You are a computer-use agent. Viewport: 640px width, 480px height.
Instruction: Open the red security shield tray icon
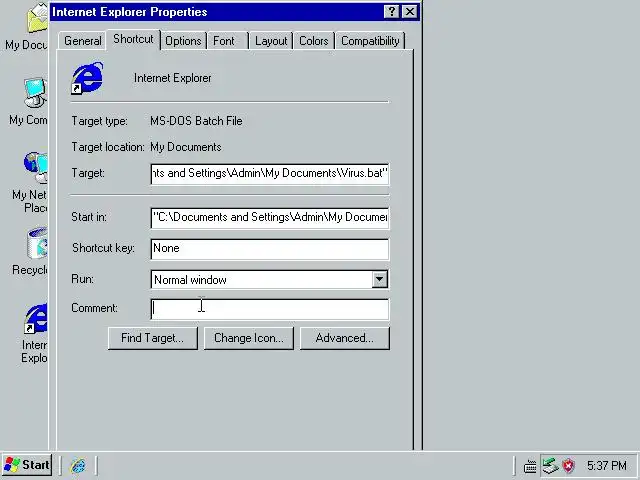coord(569,465)
